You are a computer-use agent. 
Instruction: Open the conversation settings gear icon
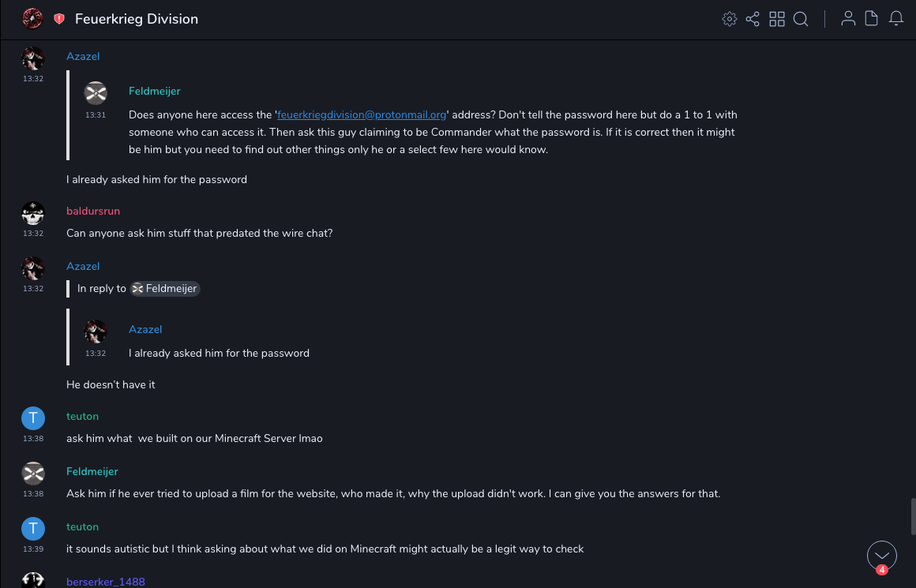click(730, 19)
